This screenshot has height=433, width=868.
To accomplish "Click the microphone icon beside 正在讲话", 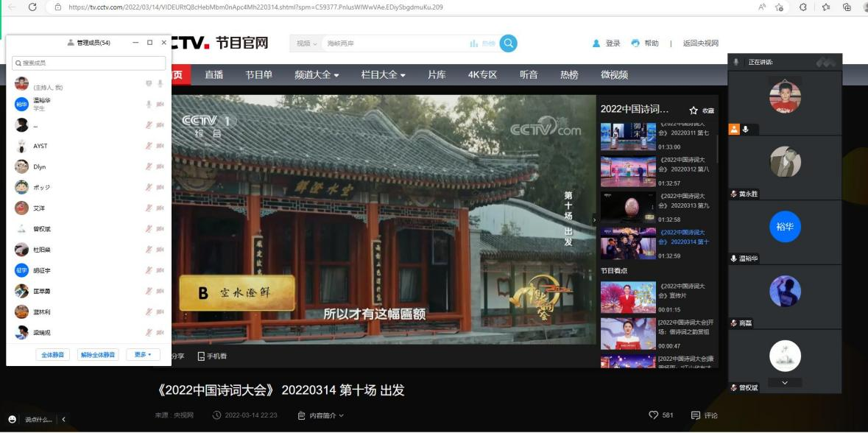I will (x=736, y=62).
